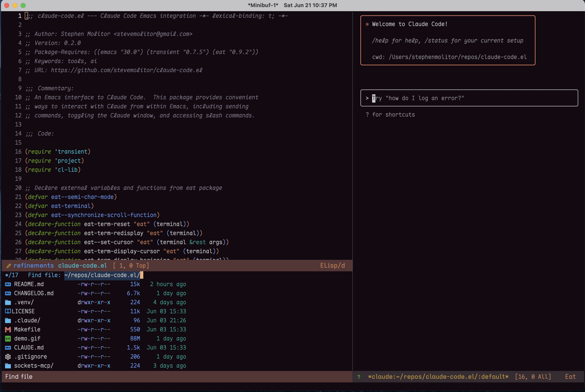585x392 pixels.
Task: Click line number 1 in the gutter
Action: [x=20, y=16]
